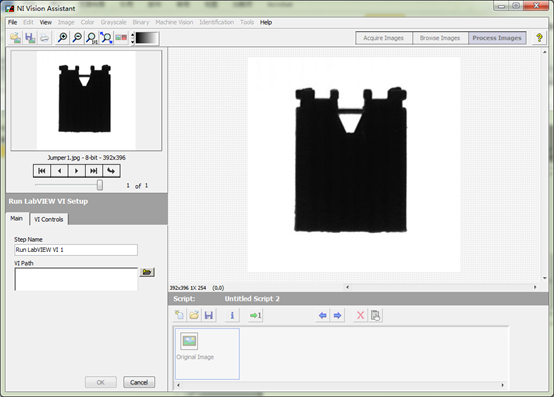Viewport: 554px width, 397px height.
Task: Click the Open Image toolbar icon
Action: (15, 38)
